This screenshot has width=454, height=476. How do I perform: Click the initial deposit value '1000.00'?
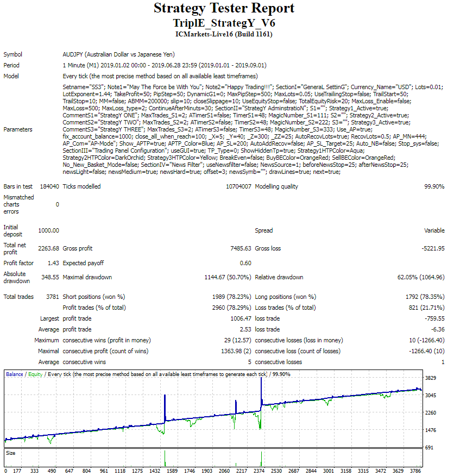(x=48, y=231)
